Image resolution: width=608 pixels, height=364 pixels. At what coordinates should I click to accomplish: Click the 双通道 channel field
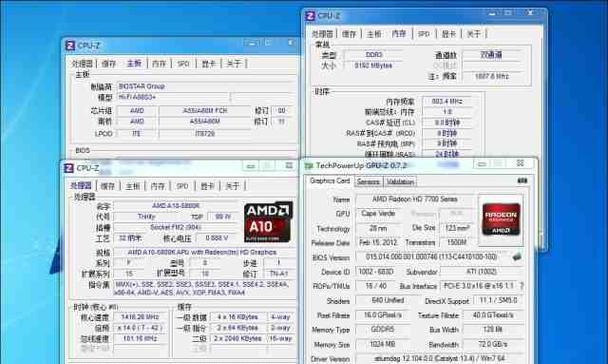[x=491, y=55]
